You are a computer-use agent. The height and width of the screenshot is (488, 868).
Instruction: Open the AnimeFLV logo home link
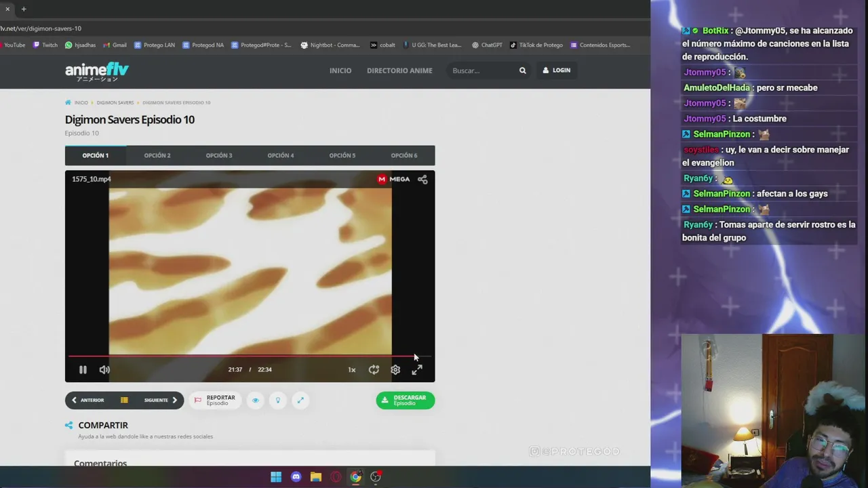click(96, 71)
